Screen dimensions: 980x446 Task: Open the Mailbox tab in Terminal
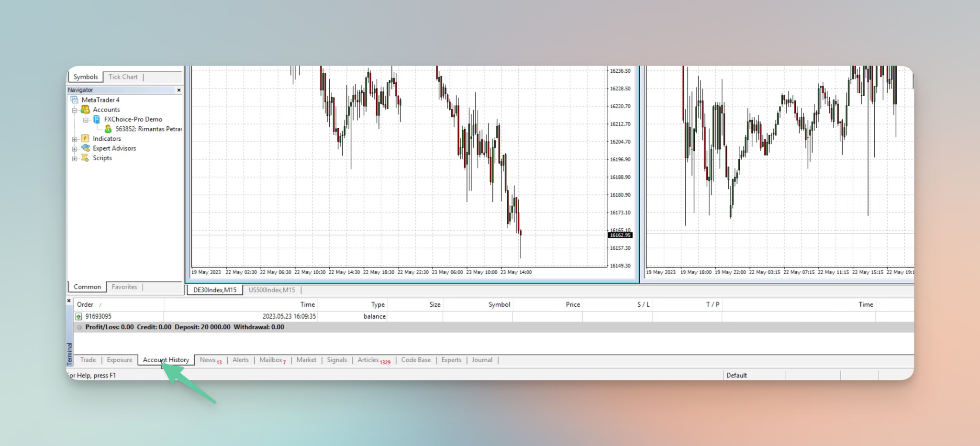(x=271, y=360)
